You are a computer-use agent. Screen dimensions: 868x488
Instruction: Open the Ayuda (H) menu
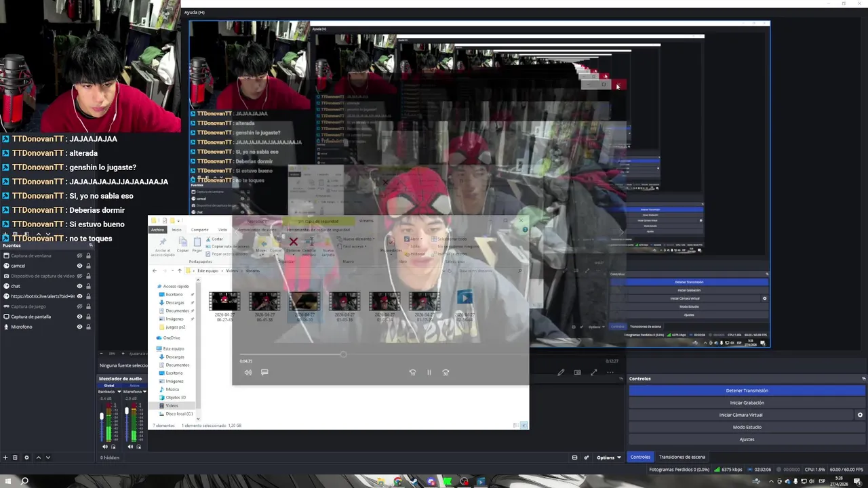pos(195,12)
